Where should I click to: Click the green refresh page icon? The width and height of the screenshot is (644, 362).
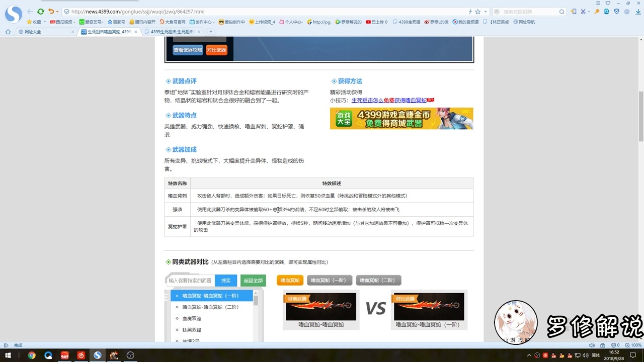(x=41, y=11)
